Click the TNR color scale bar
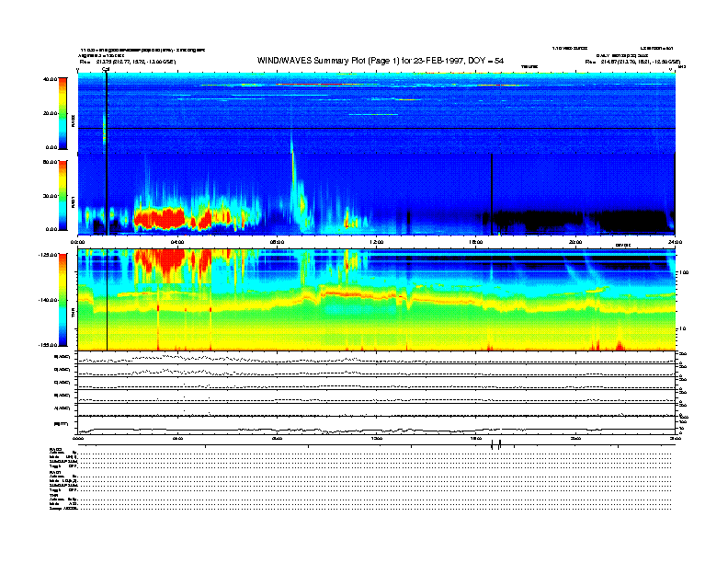The height and width of the screenshot is (563, 728). coord(63,300)
